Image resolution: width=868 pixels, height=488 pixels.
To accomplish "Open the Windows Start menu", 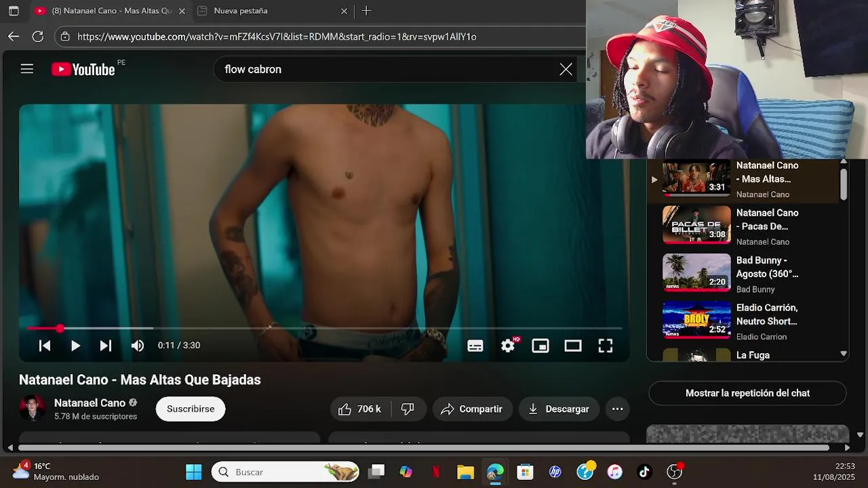I will point(193,472).
